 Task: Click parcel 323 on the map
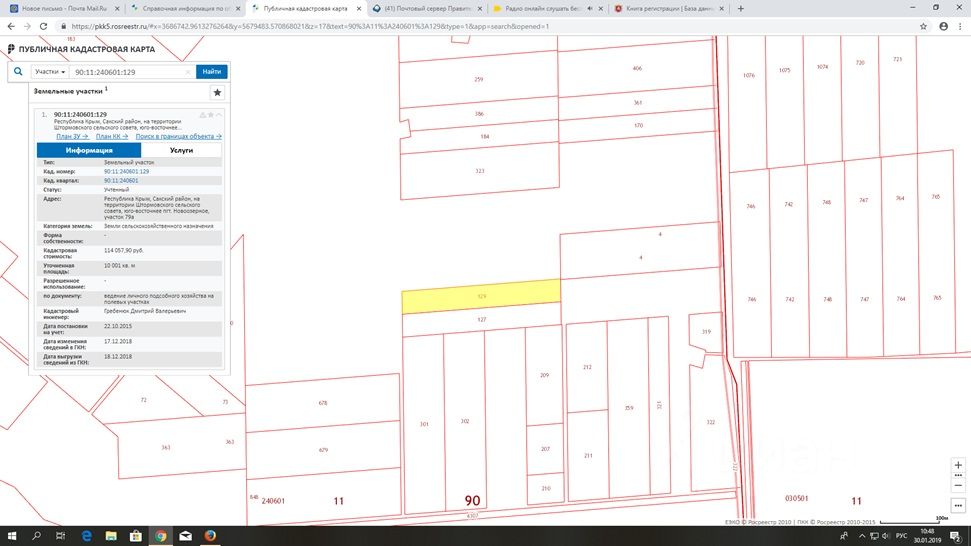(480, 171)
